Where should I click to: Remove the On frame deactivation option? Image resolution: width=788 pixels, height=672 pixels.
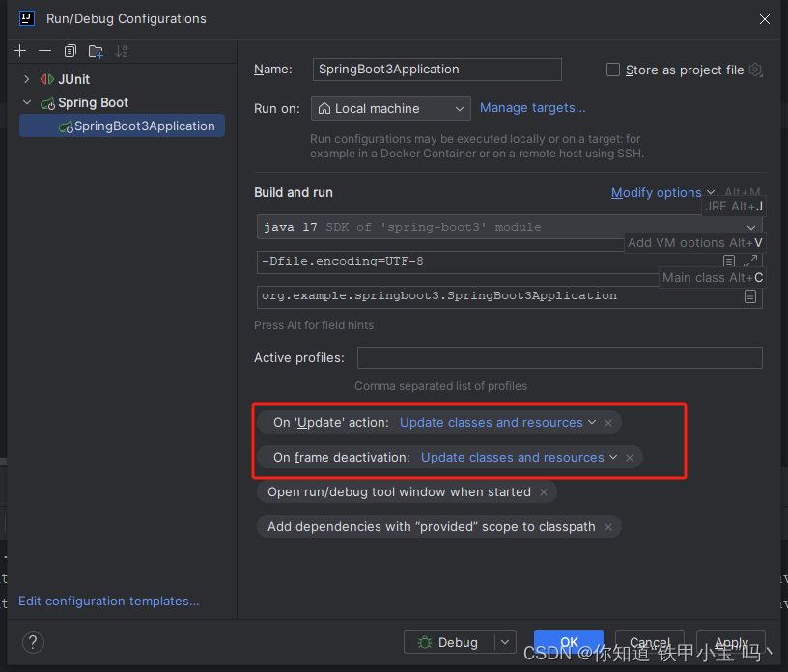[630, 458]
